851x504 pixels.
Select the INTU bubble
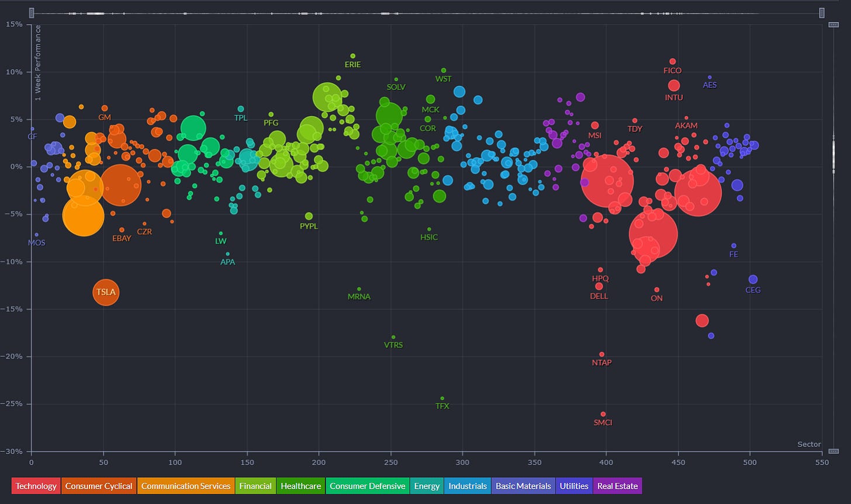pyautogui.click(x=674, y=86)
